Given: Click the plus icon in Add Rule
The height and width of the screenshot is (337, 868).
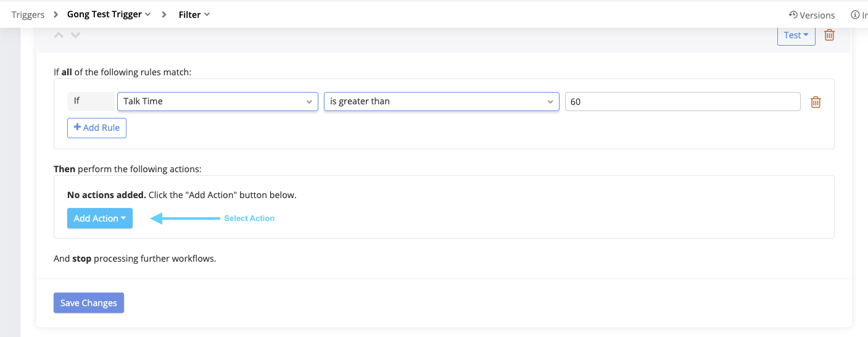Looking at the screenshot, I should [x=77, y=127].
